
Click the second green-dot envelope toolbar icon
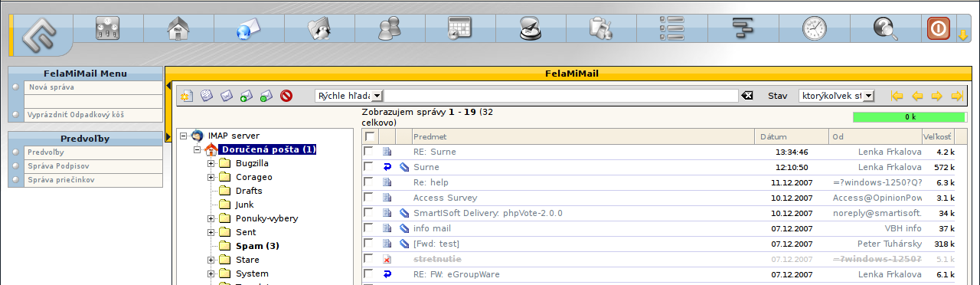[266, 96]
